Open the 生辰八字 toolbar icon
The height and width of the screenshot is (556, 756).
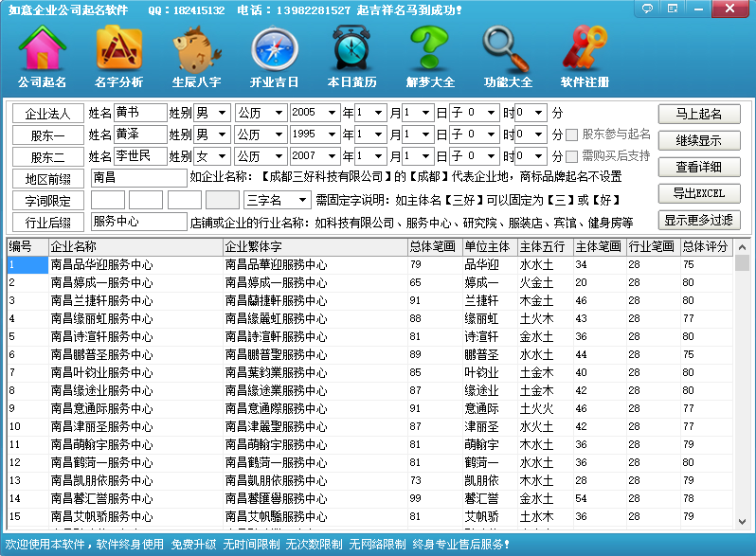tap(196, 56)
